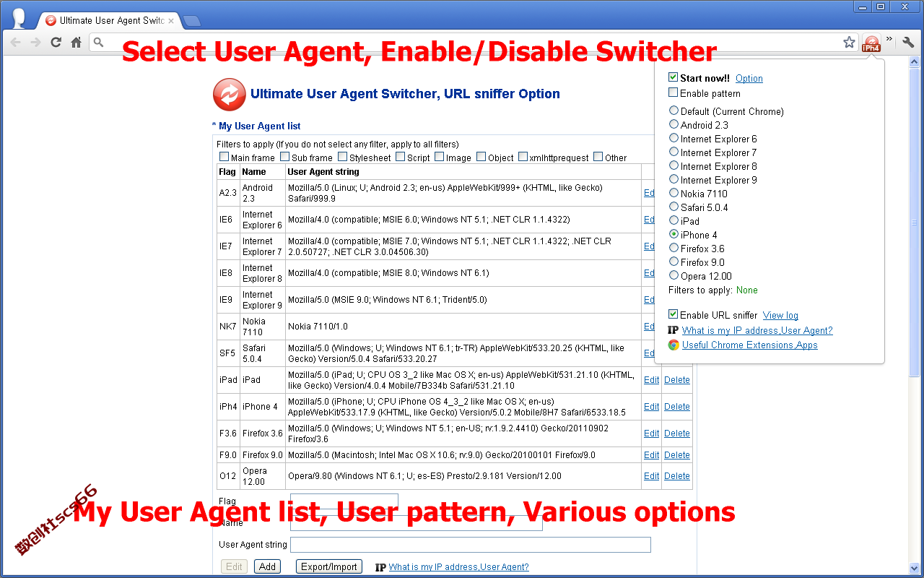Check the Other filter
This screenshot has width=924, height=578.
click(x=598, y=157)
